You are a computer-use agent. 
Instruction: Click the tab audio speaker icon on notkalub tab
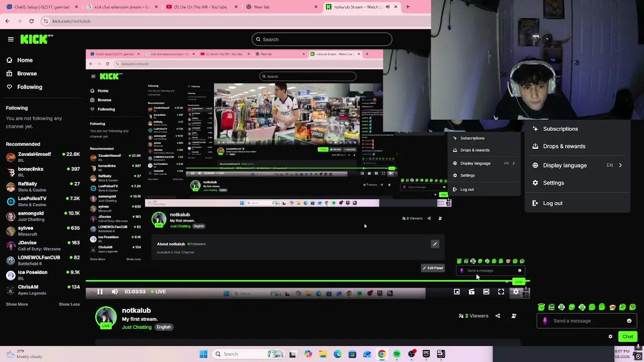(387, 7)
